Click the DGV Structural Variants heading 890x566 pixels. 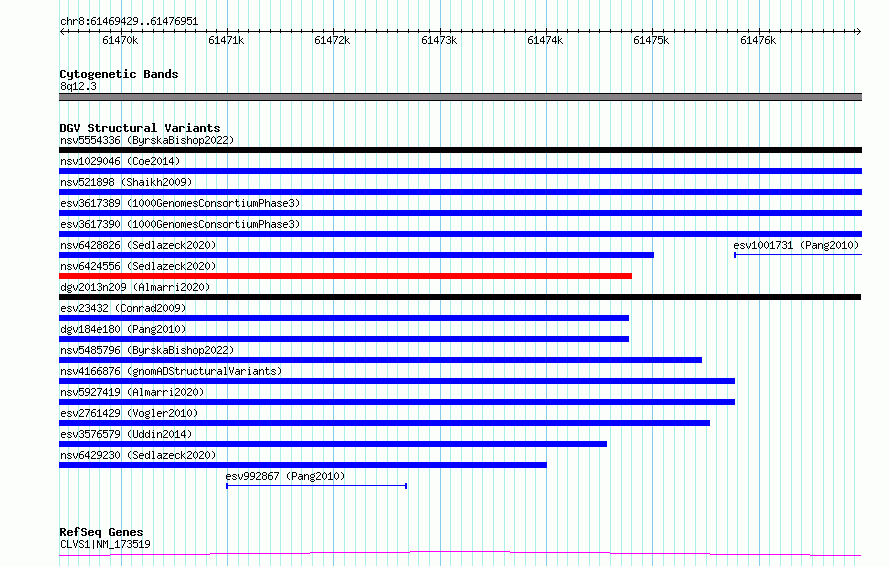[140, 128]
